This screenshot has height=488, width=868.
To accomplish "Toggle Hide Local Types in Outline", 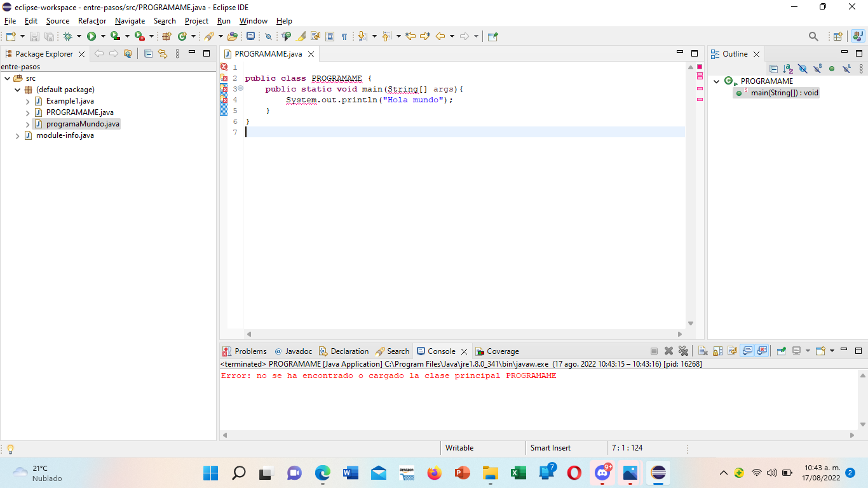I will (846, 69).
